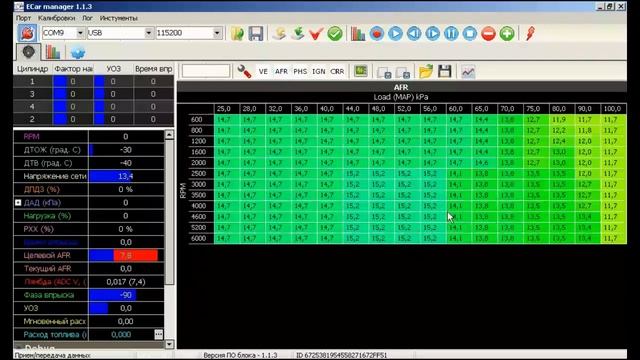The image size is (640, 360).
Task: Select the RPM parameter row in left panel
Action: click(x=89, y=137)
